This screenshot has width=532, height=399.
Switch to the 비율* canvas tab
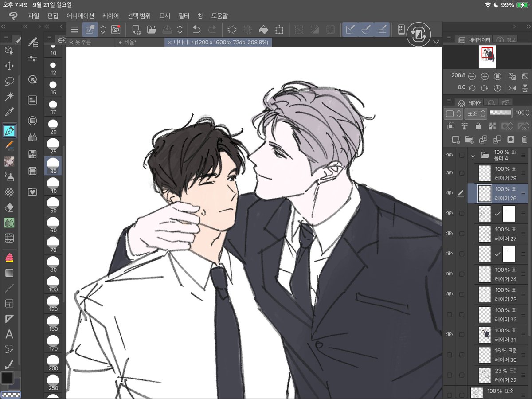[x=139, y=43]
